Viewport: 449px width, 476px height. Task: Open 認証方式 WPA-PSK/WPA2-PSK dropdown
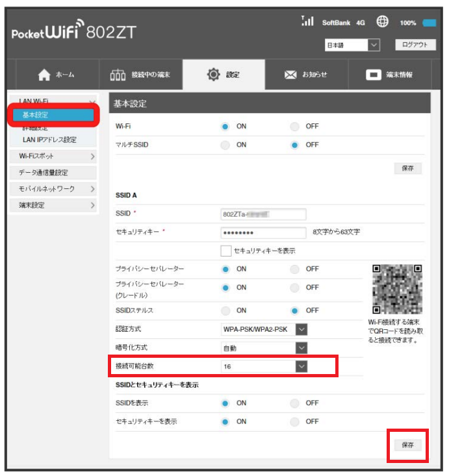click(264, 329)
